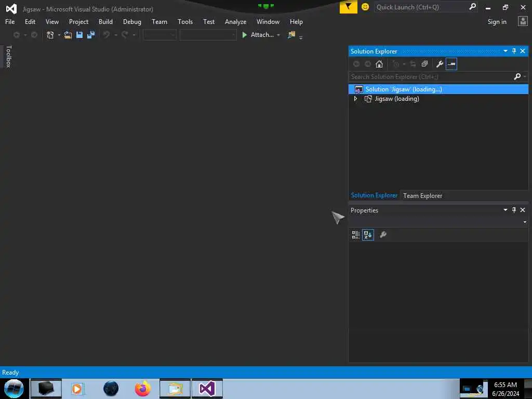Select the Solution 'Jigsaw' (loading...) node
The width and height of the screenshot is (532, 399).
438,89
